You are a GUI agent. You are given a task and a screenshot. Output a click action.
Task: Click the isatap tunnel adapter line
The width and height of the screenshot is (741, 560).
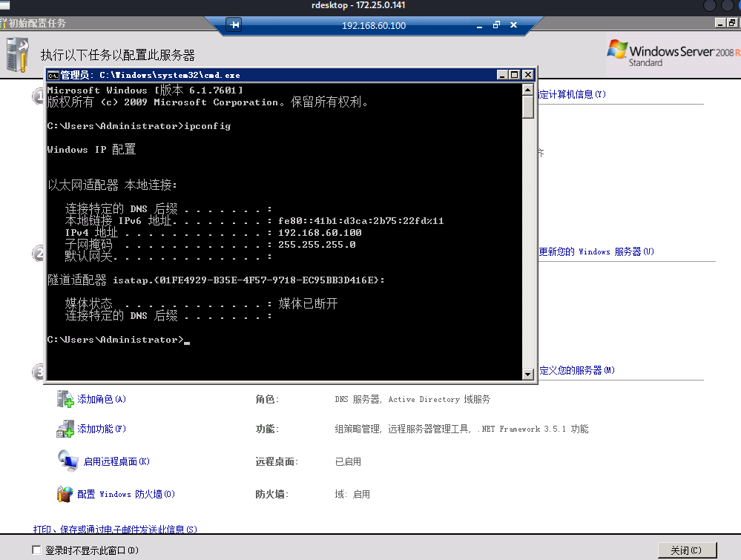point(216,280)
